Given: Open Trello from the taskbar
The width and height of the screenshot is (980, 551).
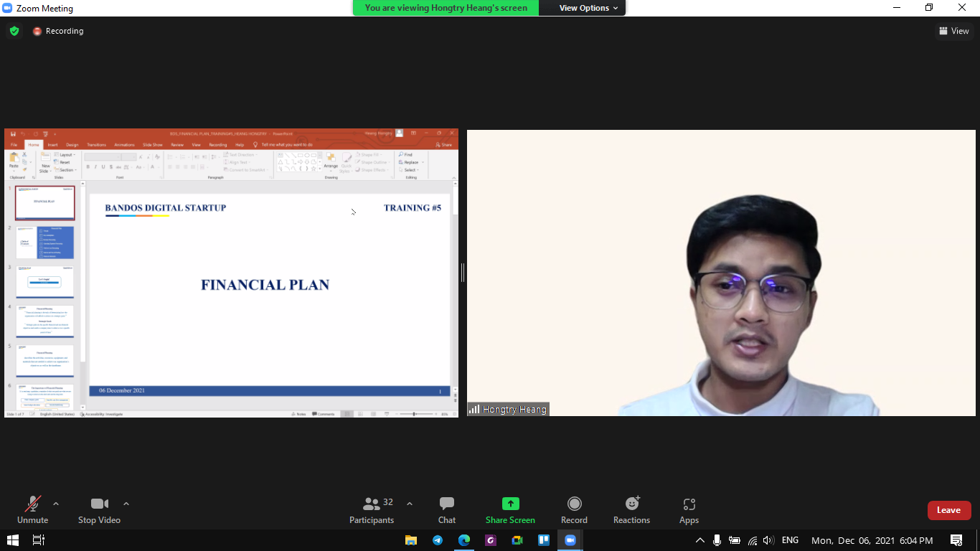Looking at the screenshot, I should [544, 540].
